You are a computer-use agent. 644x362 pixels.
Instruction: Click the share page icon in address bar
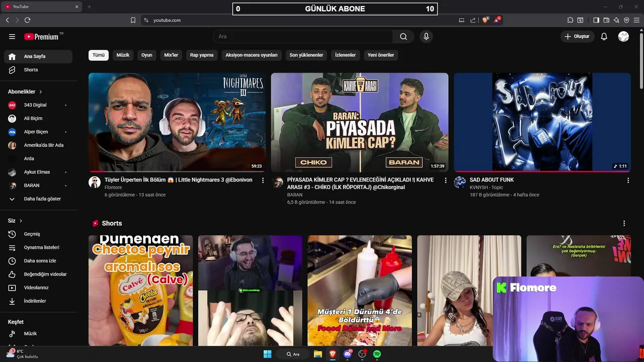(473, 20)
